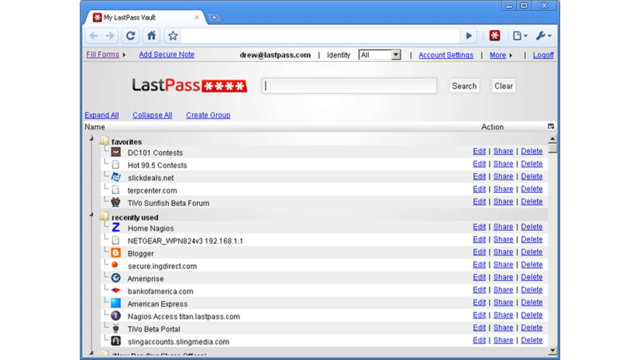The image size is (640, 360).
Task: Click the Logoff link
Action: coord(543,55)
